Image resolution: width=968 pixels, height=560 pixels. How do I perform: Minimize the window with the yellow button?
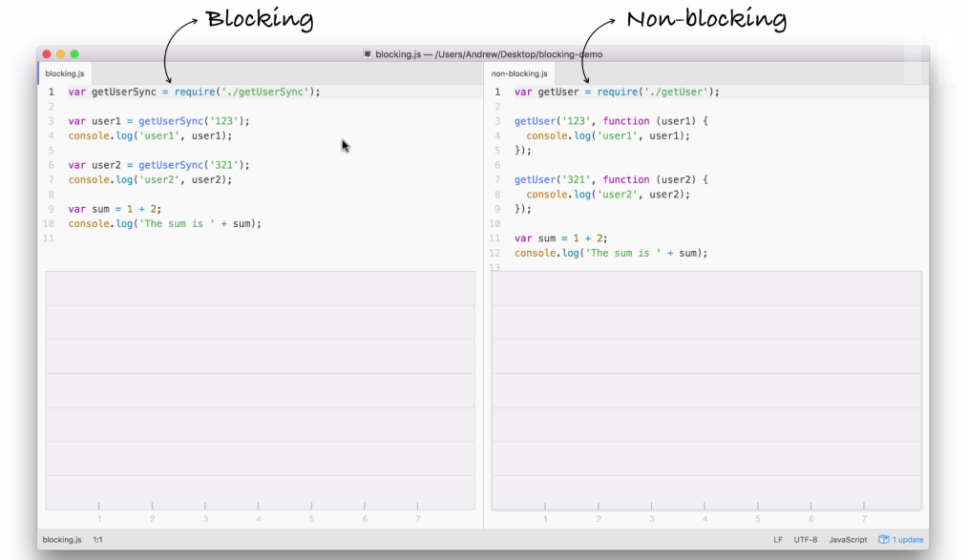61,54
